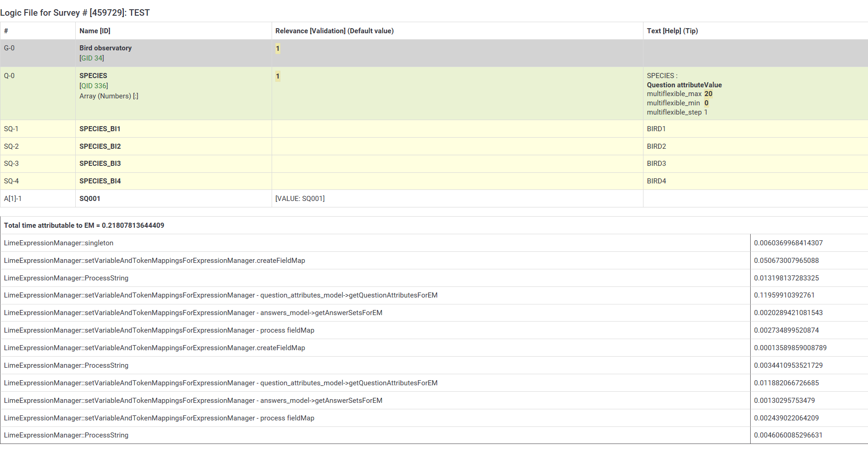Click the [VALUE: SQ001] default value text
Image resolution: width=868 pixels, height=468 pixels.
point(300,199)
